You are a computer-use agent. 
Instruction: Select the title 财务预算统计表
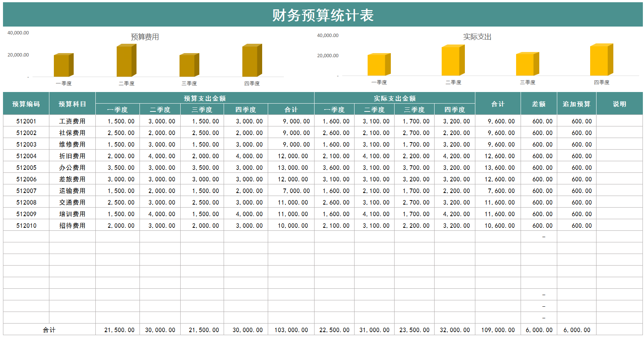[323, 15]
